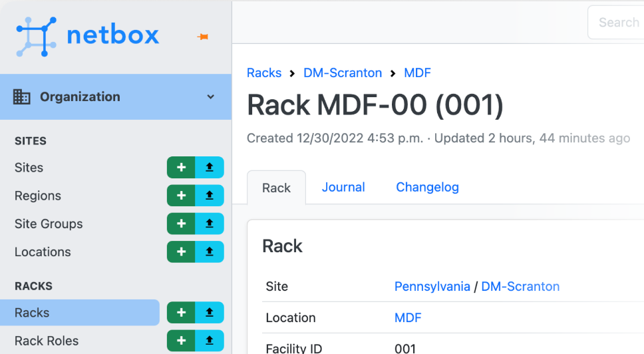The width and height of the screenshot is (644, 354).
Task: Add a new rack role via plus icon
Action: [x=181, y=341]
